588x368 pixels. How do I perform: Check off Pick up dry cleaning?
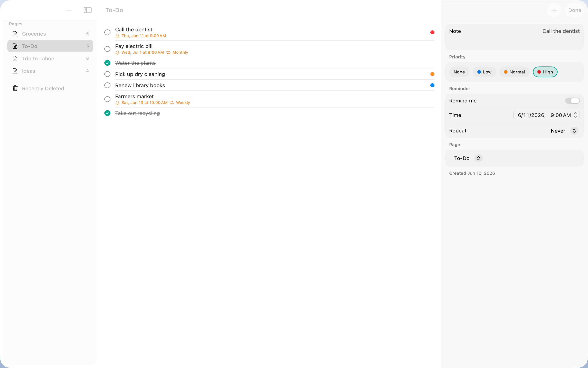pos(107,74)
